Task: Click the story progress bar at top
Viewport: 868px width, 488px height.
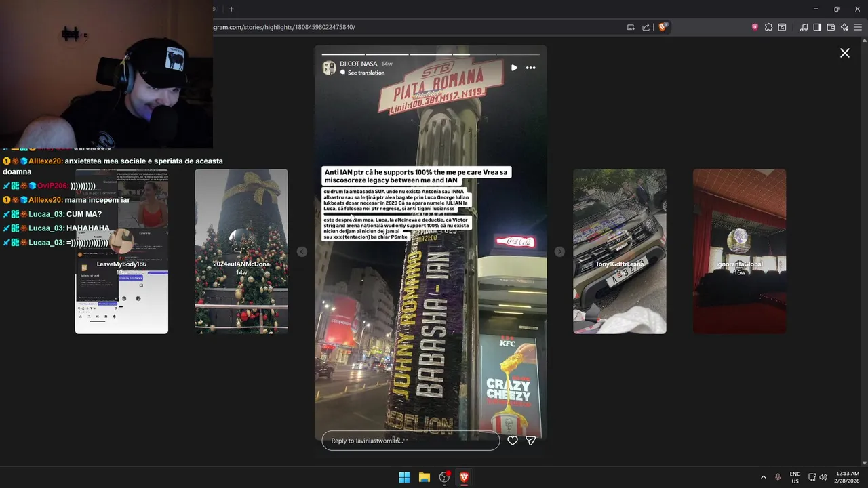Action: click(x=431, y=54)
